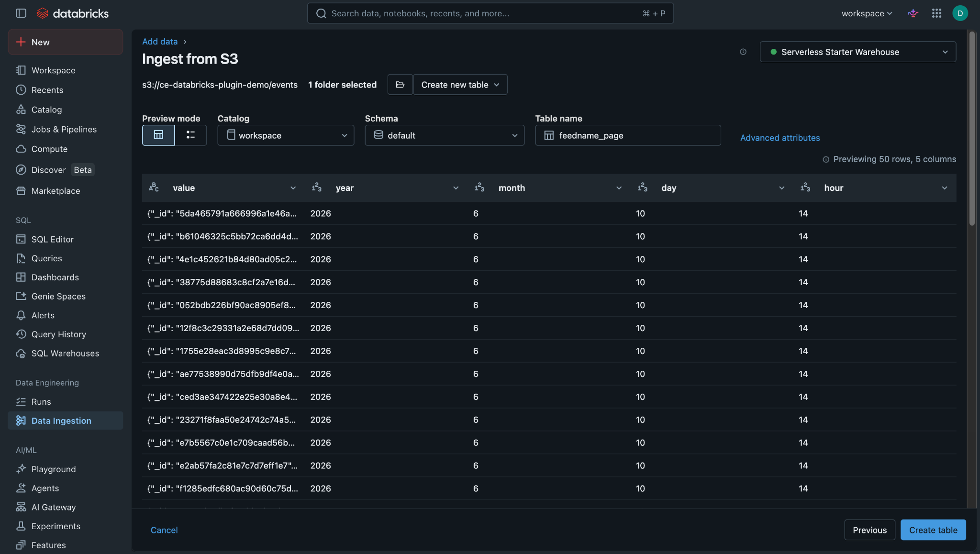Open the user avatar D menu

click(960, 13)
